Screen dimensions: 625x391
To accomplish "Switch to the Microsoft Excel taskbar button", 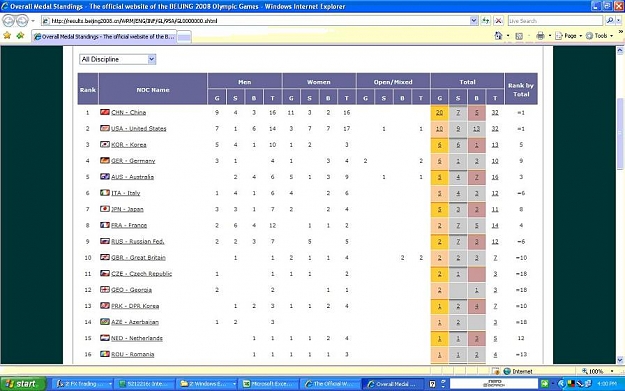I will click(x=269, y=384).
